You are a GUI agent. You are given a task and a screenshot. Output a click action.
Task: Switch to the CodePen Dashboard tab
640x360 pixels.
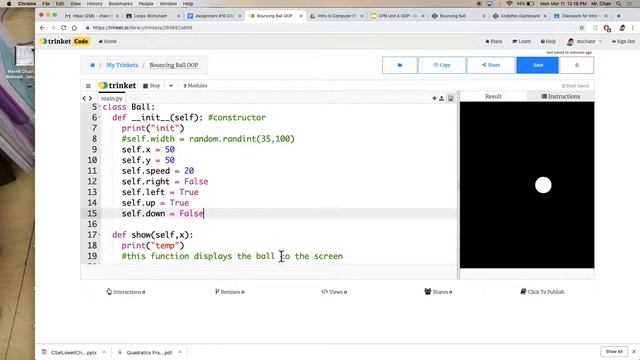pyautogui.click(x=519, y=16)
